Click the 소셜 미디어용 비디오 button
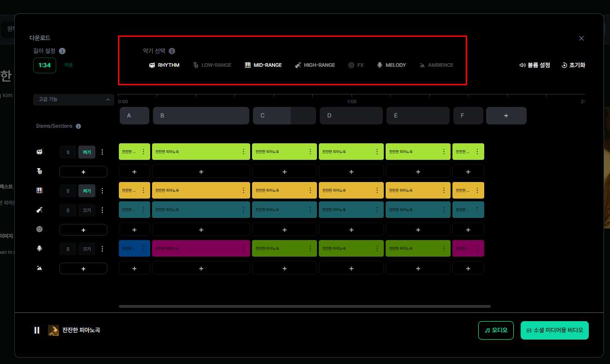610x364 pixels. coord(554,330)
